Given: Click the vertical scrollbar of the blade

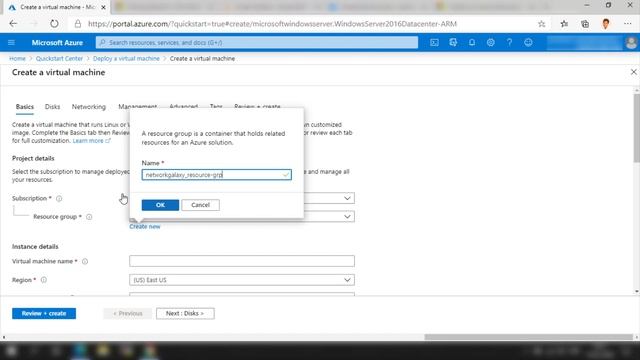Looking at the screenshot, I should (x=637, y=128).
